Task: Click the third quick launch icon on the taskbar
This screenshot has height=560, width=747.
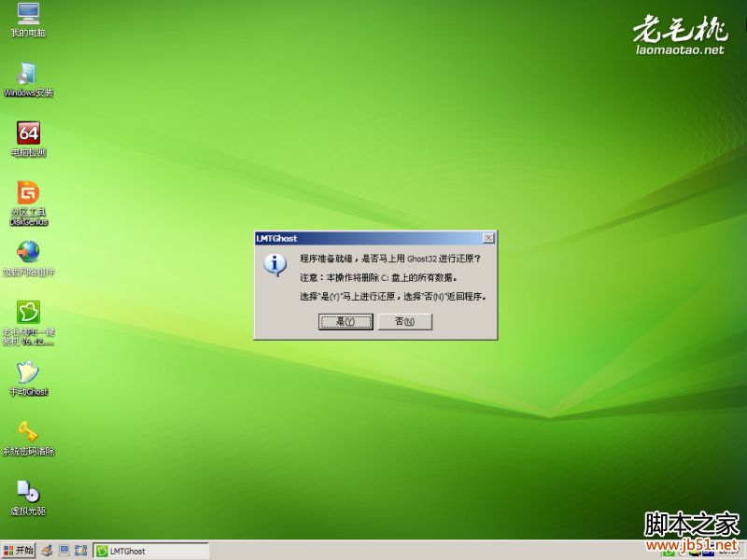Action: pos(80,551)
